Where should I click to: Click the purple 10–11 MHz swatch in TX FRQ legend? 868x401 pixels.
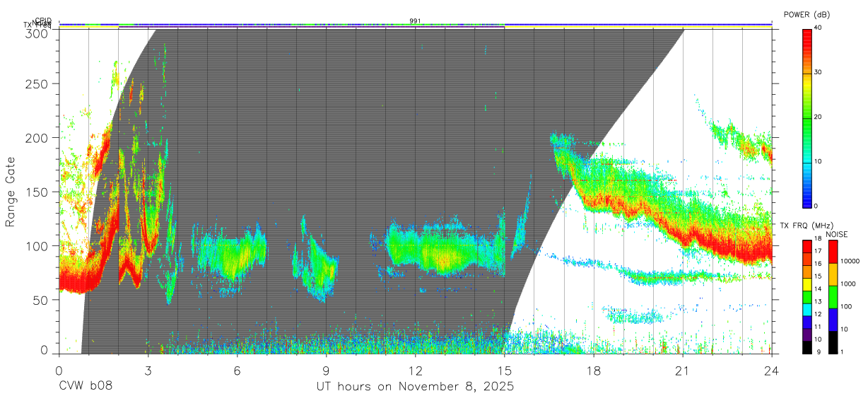807,333
